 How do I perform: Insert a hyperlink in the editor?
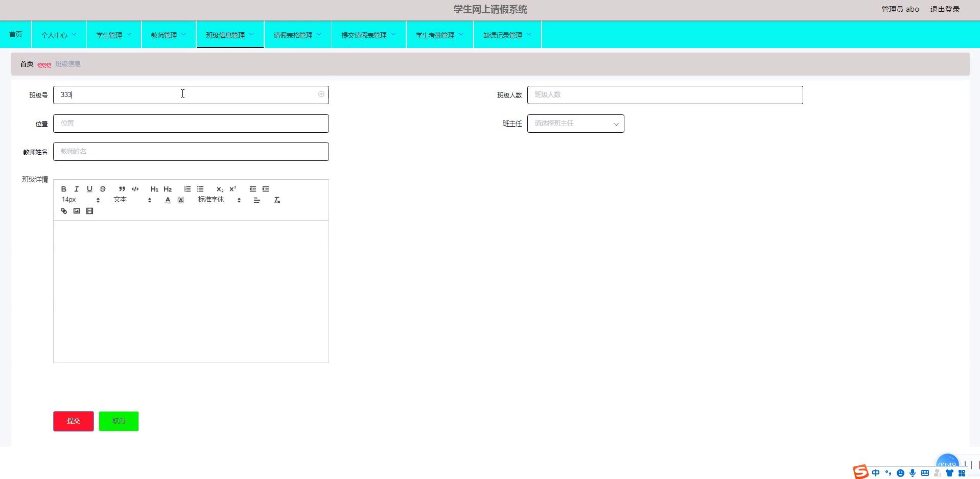pyautogui.click(x=64, y=211)
